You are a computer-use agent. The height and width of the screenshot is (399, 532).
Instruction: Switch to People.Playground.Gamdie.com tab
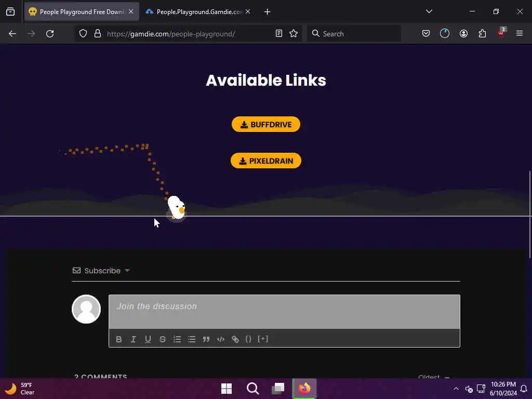[x=199, y=12]
